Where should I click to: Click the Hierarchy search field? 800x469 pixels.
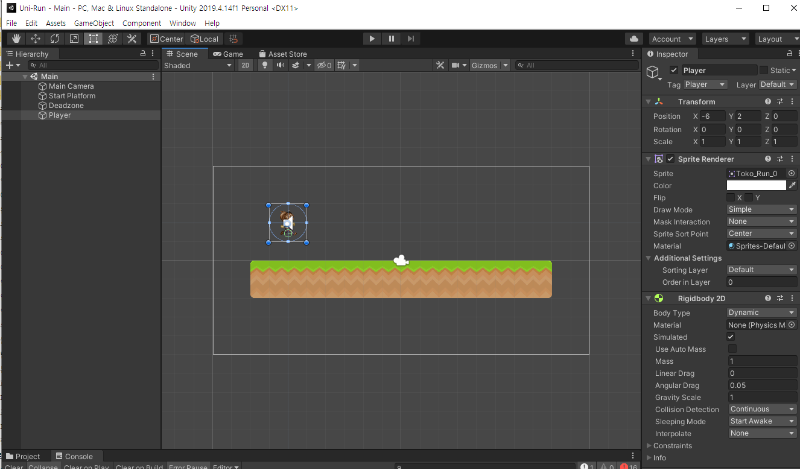click(x=93, y=65)
